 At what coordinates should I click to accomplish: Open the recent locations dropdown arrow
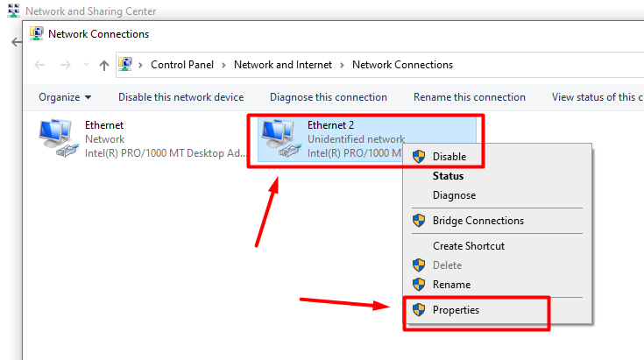86,65
